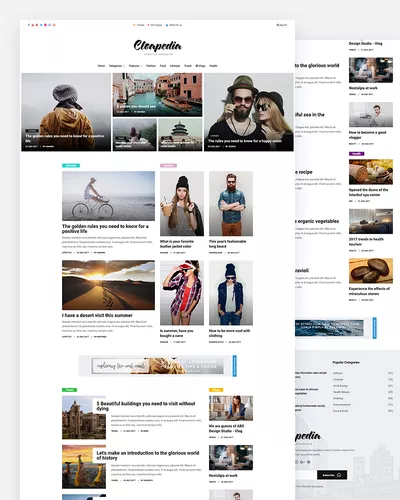
Task: Open the girl with coffee cup photo
Action: (x=182, y=203)
